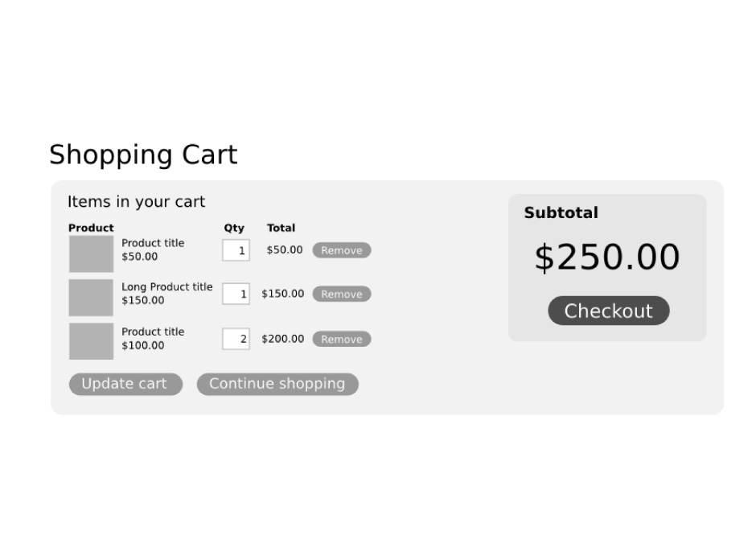Click the $100.00 product's thumbnail image
Viewport: 756px width, 556px height.
pyautogui.click(x=91, y=341)
